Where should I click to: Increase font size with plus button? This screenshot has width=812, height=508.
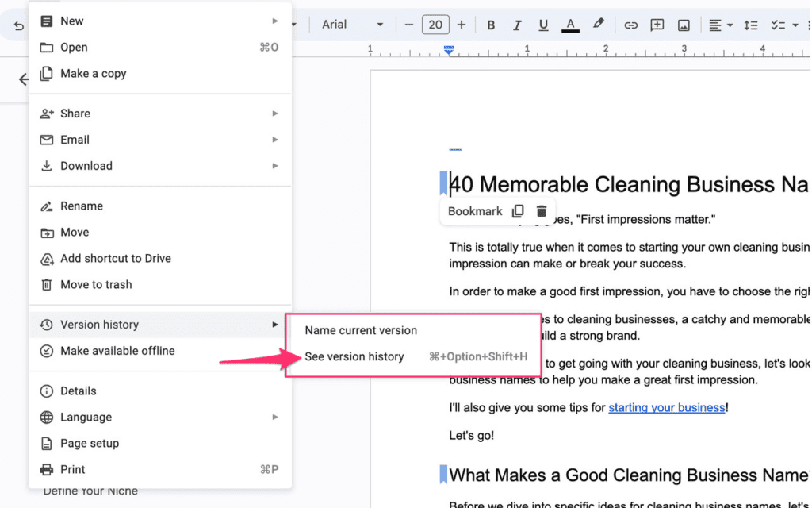pos(462,25)
